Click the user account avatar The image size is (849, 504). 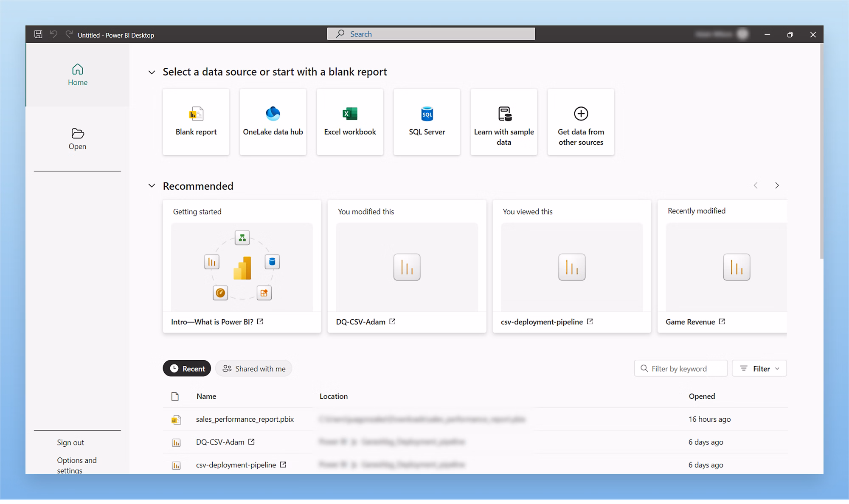pyautogui.click(x=742, y=34)
